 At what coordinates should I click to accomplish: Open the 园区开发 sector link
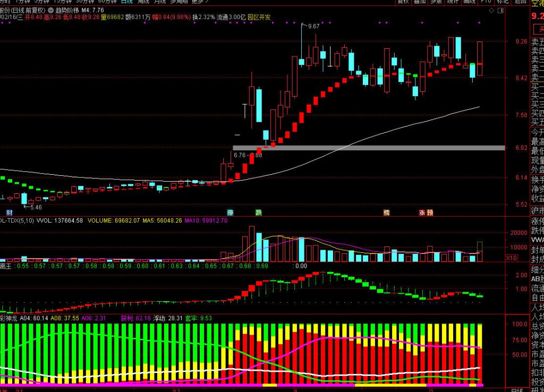coord(259,17)
